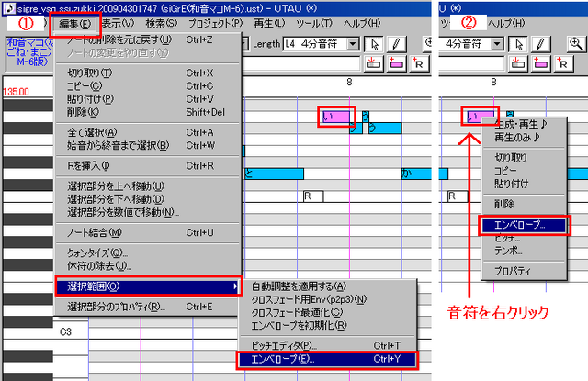The image size is (588, 381).
Task: Expand the 選択範囲(O) submenu
Action: [x=148, y=286]
